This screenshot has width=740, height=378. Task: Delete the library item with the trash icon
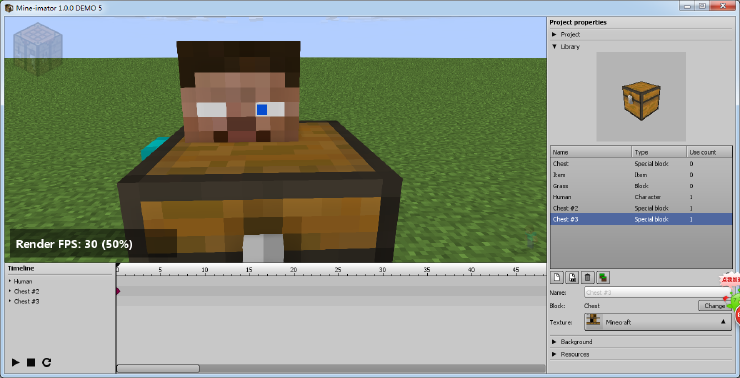(587, 277)
